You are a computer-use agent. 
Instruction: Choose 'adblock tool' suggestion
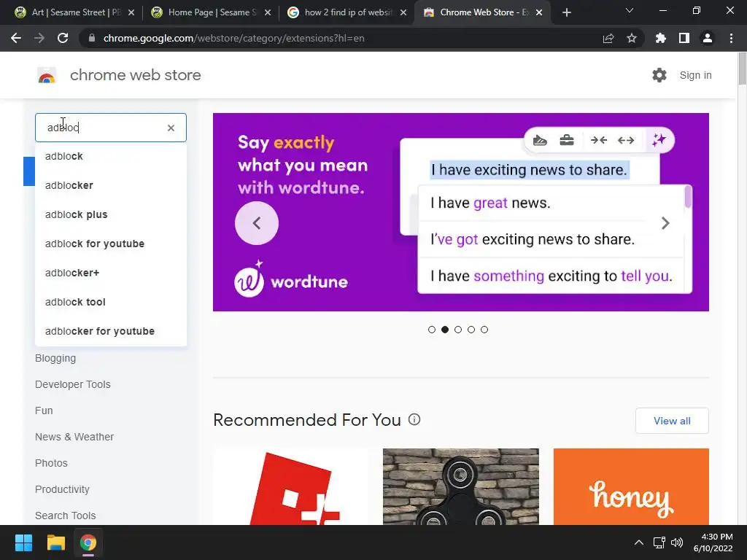click(x=111, y=302)
